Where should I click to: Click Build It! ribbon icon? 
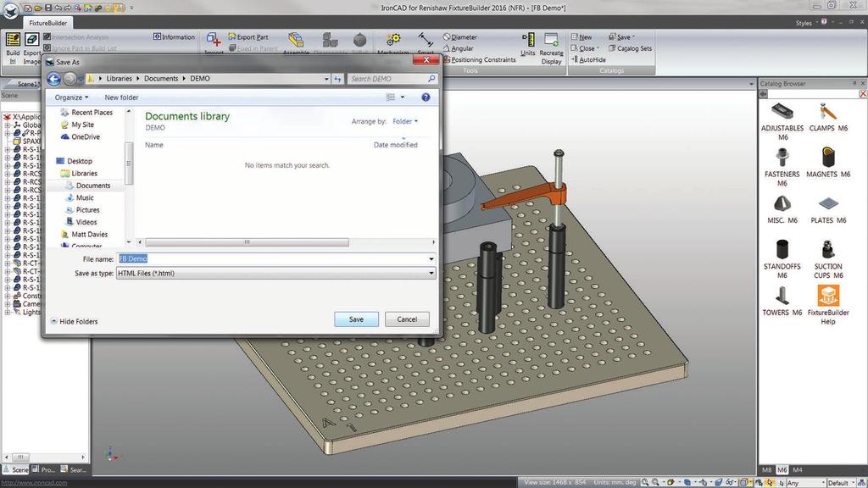coord(13,48)
